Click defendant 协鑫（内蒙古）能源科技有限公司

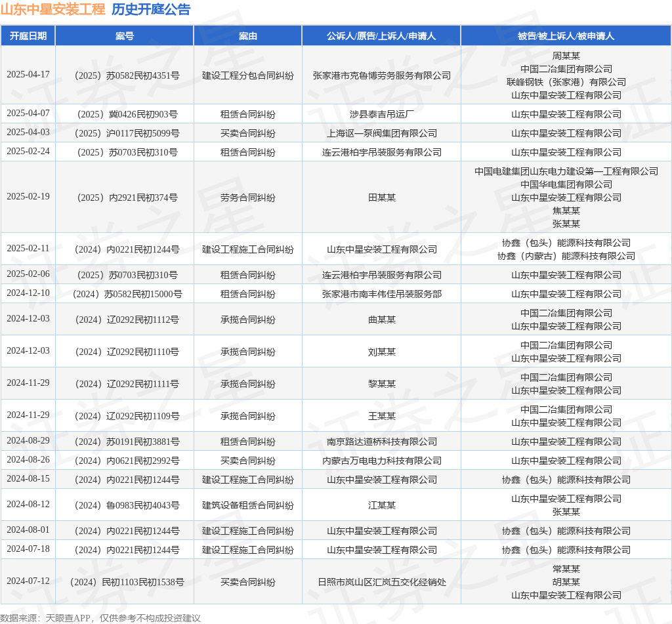(x=566, y=256)
